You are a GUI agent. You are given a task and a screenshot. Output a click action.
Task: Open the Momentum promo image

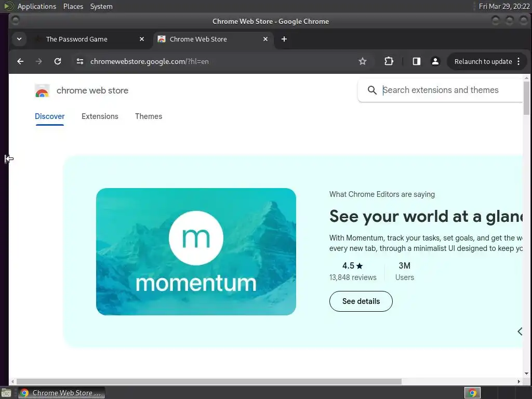click(x=196, y=251)
